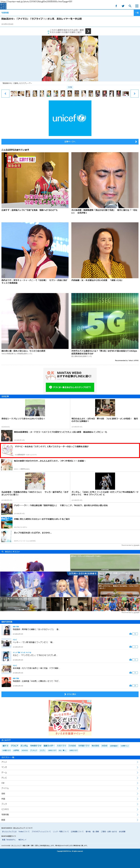Open 動画「MAiDiGiTV」 footer link

click(9, 840)
